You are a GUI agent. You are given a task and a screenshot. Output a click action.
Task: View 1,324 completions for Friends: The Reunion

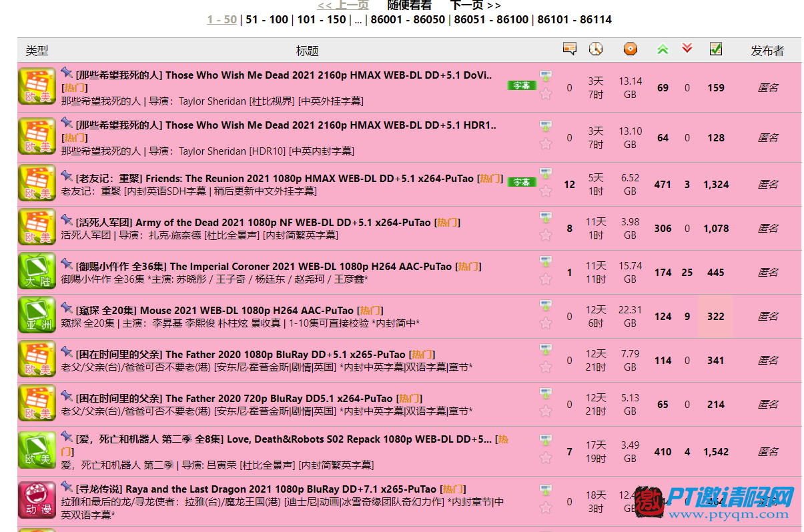click(716, 185)
